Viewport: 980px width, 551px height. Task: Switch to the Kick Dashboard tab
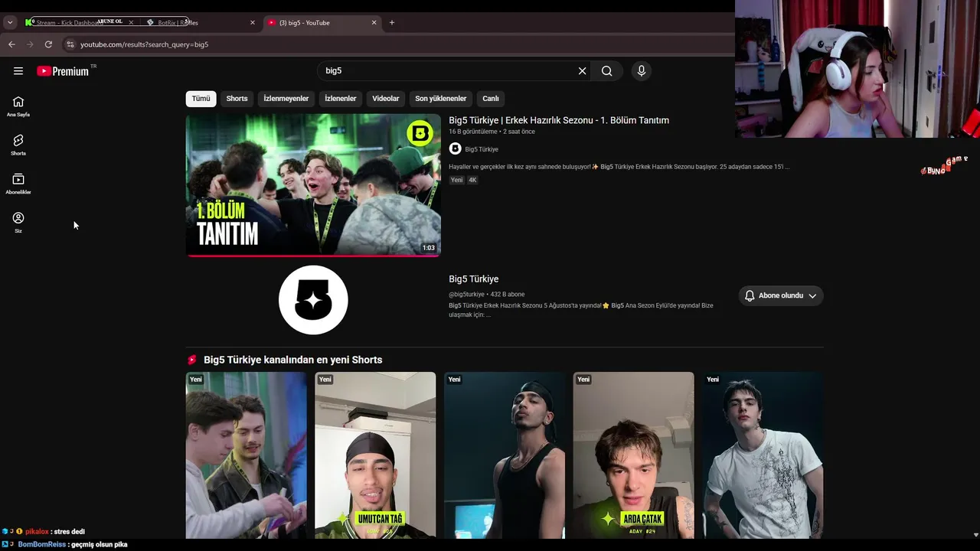click(79, 22)
